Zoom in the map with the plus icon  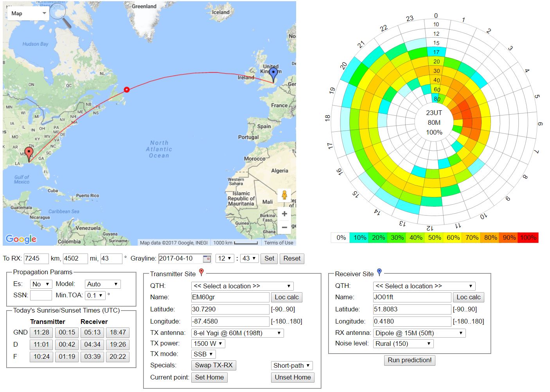pos(284,214)
